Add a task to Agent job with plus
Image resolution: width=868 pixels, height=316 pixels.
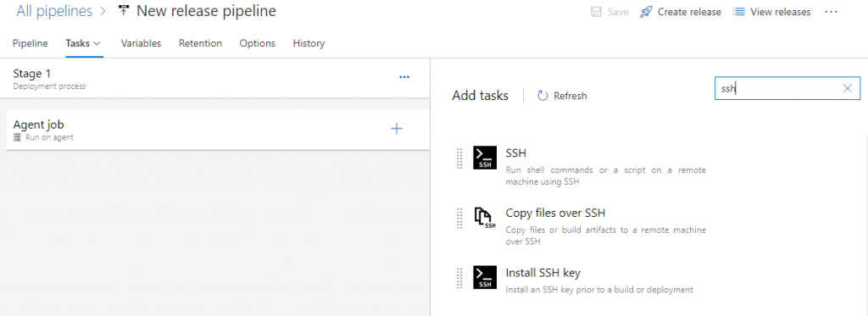397,129
